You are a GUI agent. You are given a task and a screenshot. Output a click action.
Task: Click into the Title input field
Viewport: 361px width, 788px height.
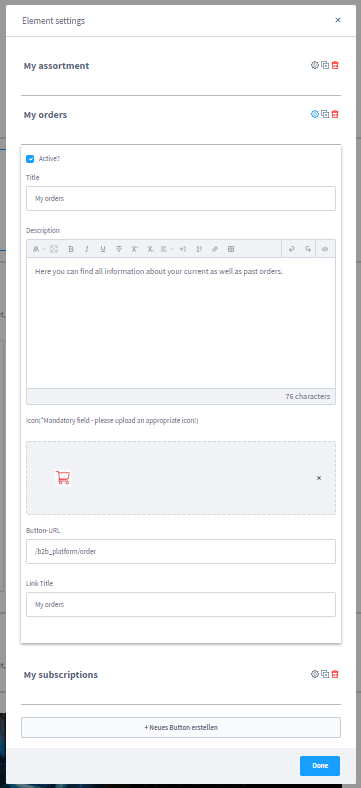pyautogui.click(x=181, y=199)
